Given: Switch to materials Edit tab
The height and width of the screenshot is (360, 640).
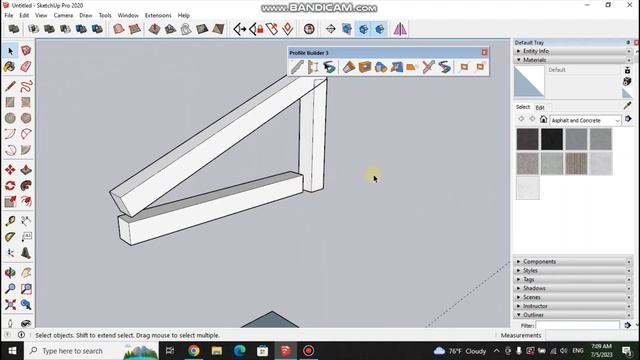Looking at the screenshot, I should tap(540, 108).
